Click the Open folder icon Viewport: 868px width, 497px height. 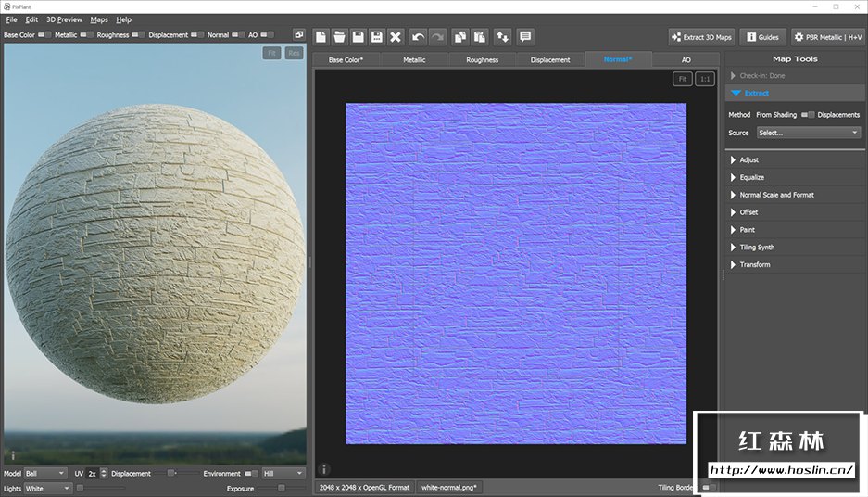(x=340, y=37)
